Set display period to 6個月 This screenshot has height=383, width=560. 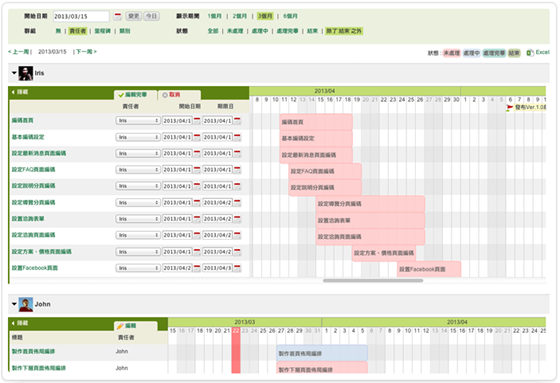(290, 16)
